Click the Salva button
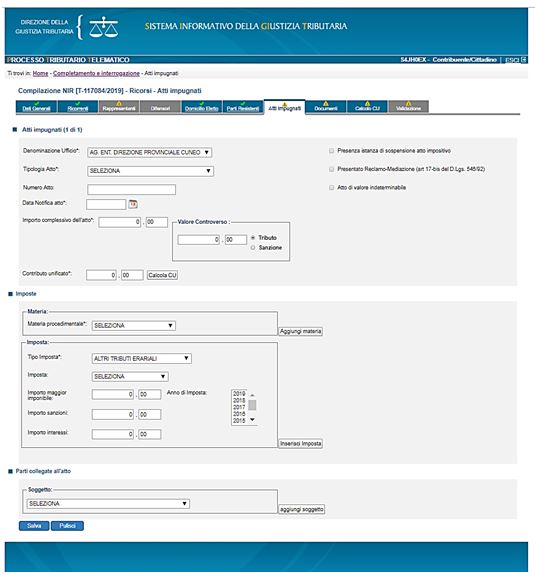Screen dimensions: 535x584 point(34,526)
